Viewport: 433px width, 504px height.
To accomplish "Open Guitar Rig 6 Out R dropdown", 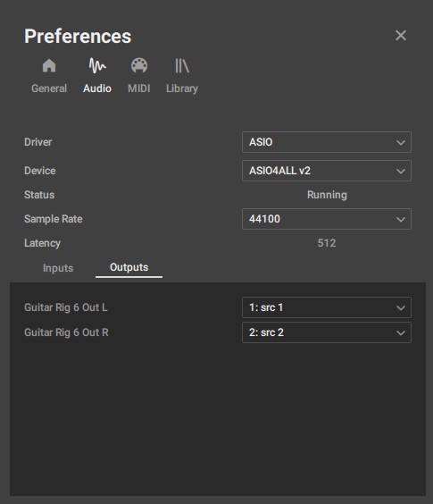I will pyautogui.click(x=327, y=332).
